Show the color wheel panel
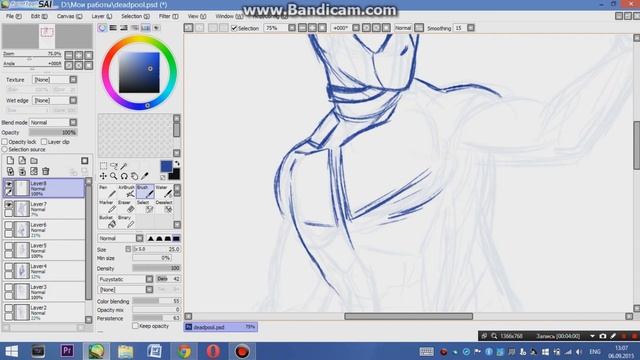The width and height of the screenshot is (640, 360). (x=102, y=28)
